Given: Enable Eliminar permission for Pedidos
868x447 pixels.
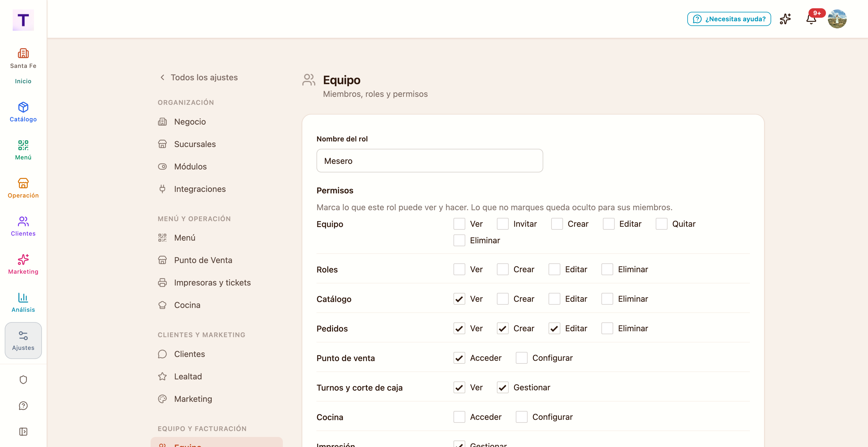Looking at the screenshot, I should 607,328.
